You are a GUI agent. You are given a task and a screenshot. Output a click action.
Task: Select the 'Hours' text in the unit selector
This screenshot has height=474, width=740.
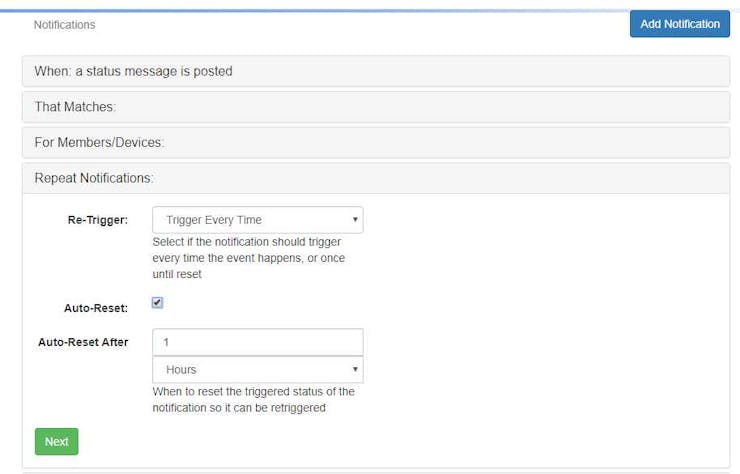[181, 370]
